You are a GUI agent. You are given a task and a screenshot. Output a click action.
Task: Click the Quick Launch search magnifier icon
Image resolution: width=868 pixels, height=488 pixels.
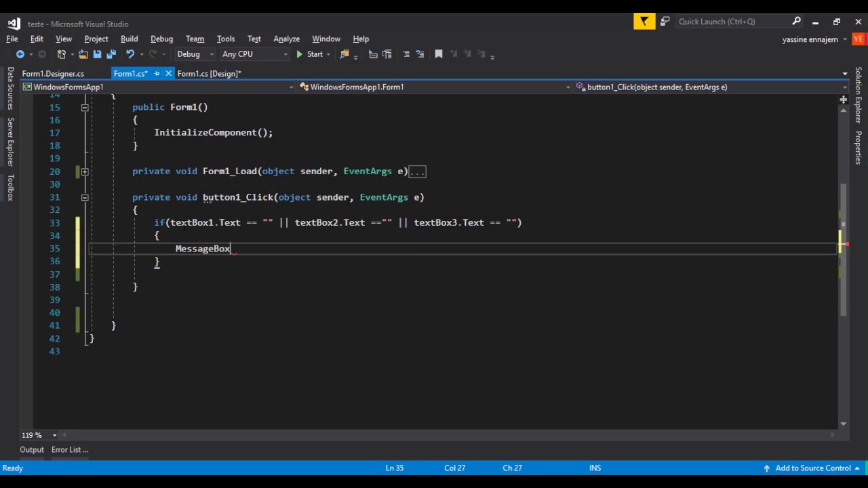(797, 22)
